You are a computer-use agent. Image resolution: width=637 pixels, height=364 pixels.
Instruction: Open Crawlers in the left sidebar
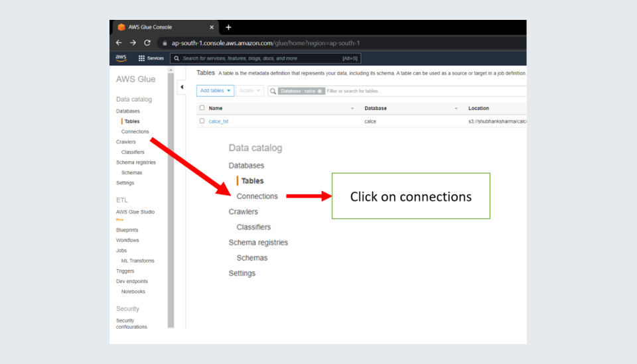(x=126, y=142)
